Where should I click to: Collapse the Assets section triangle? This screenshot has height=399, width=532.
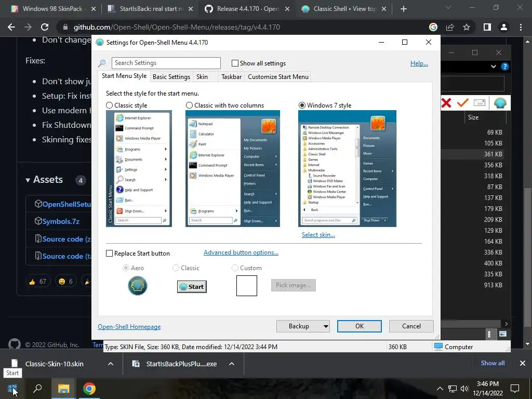pyautogui.click(x=28, y=180)
